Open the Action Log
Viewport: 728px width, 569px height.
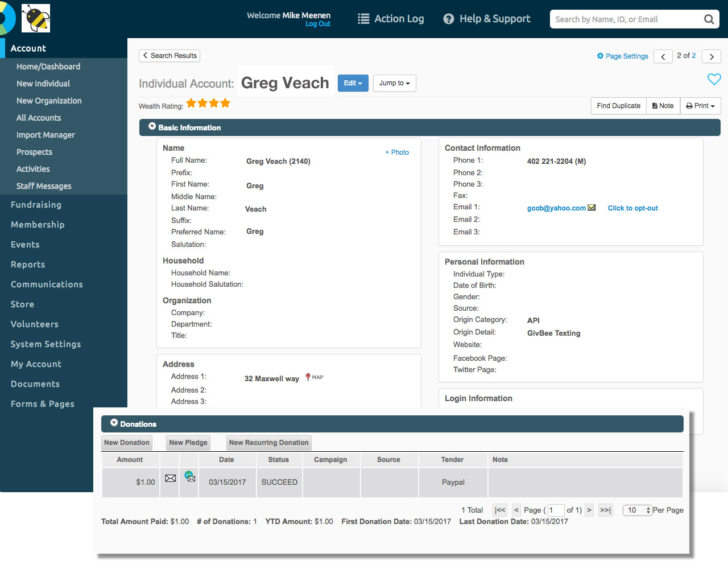[391, 19]
